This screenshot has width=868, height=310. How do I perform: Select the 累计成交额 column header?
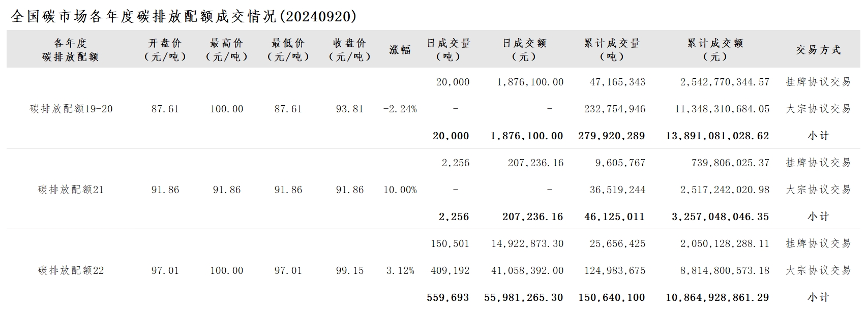pos(715,50)
